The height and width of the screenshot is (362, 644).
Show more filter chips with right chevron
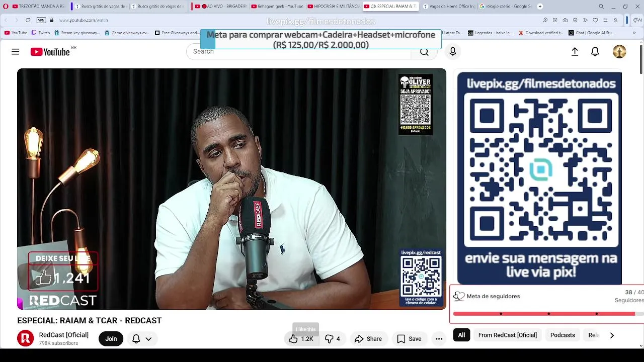pos(612,335)
